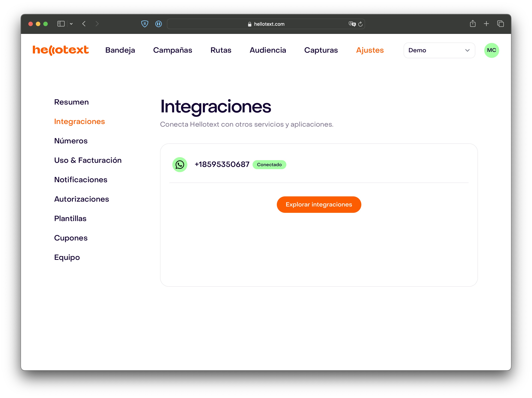This screenshot has height=398, width=532.
Task: Open the Share icon in Safari
Action: pyautogui.click(x=473, y=23)
